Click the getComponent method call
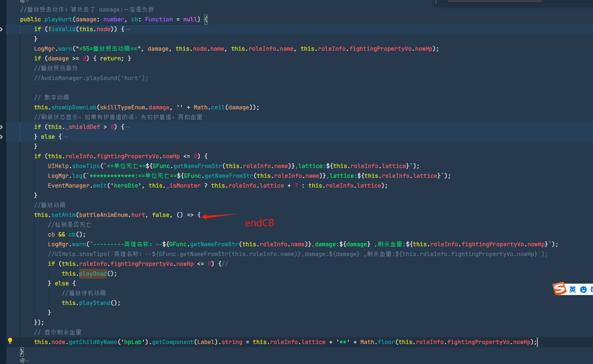Screen dimensions: 593x364 click(173, 342)
